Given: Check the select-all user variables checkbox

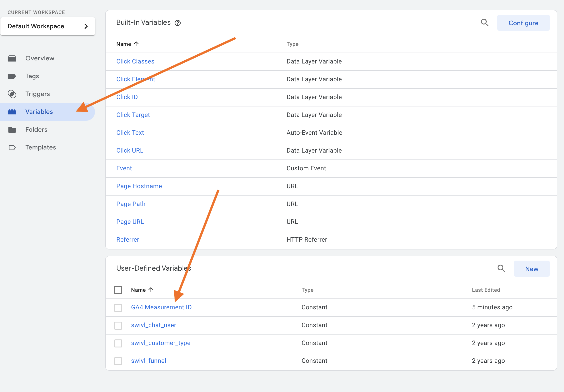Looking at the screenshot, I should pos(118,290).
